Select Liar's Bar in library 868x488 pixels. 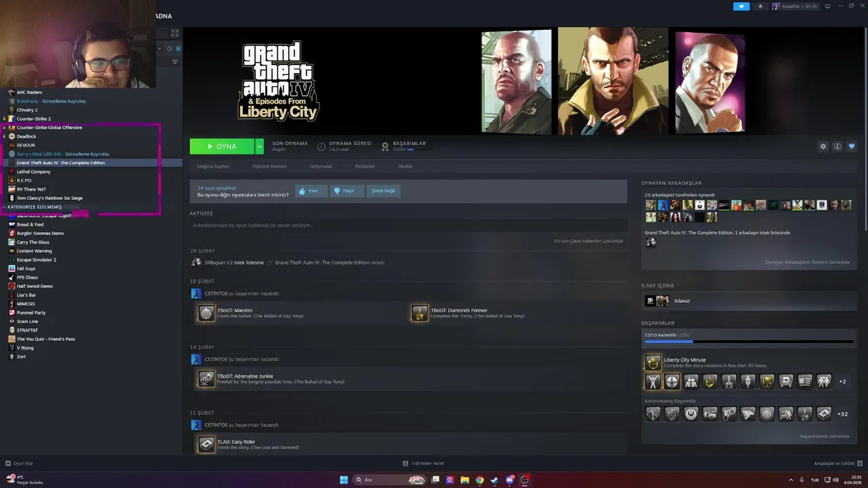(x=26, y=295)
